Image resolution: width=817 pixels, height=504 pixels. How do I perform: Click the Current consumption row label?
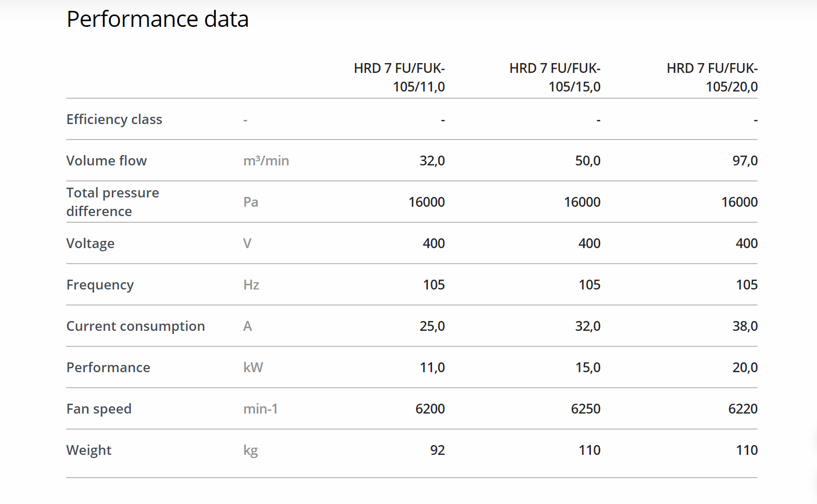[136, 326]
